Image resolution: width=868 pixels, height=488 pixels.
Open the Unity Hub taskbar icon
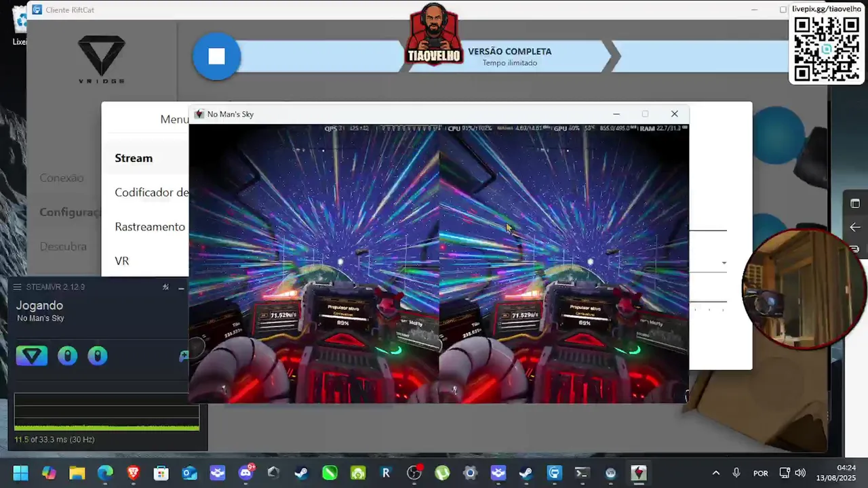coord(273,473)
